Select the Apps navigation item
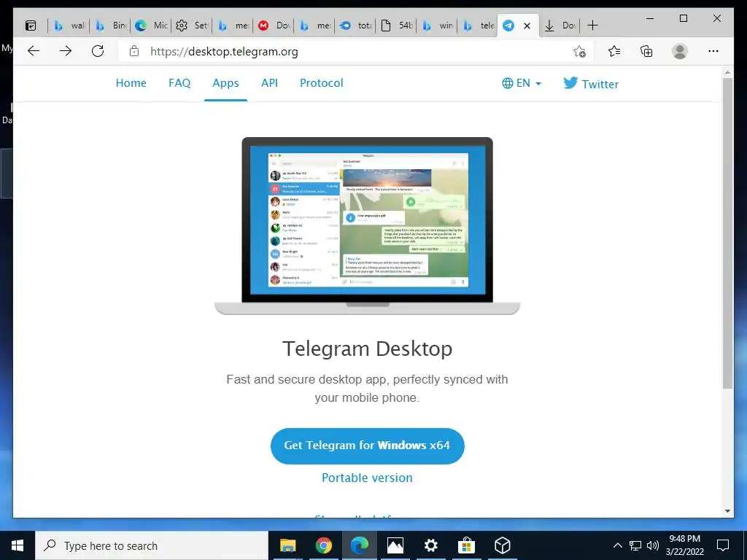The height and width of the screenshot is (560, 747). tap(226, 83)
